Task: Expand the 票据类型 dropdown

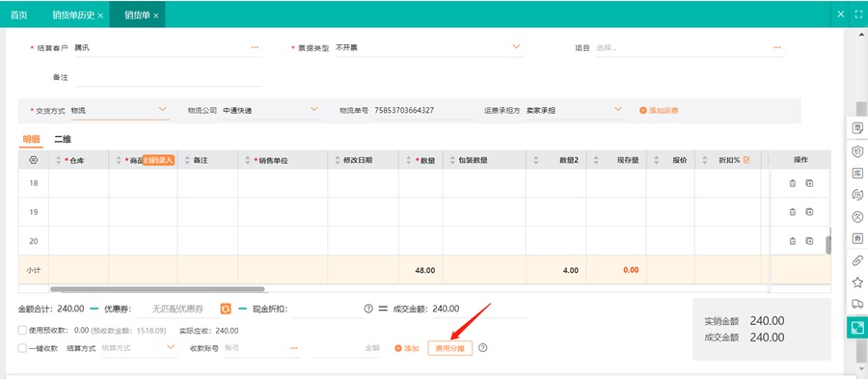Action: tap(516, 47)
